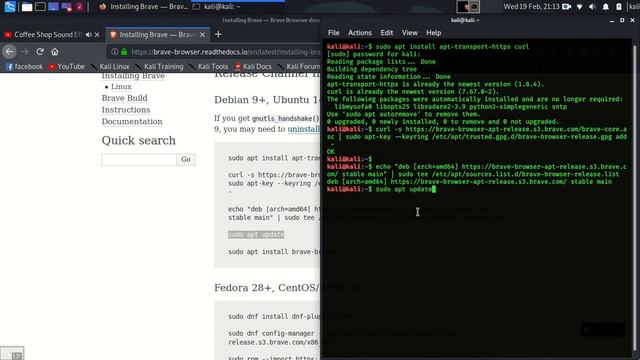Open the volume control tray icon
Screen dimensions: 640x360
[x=593, y=7]
